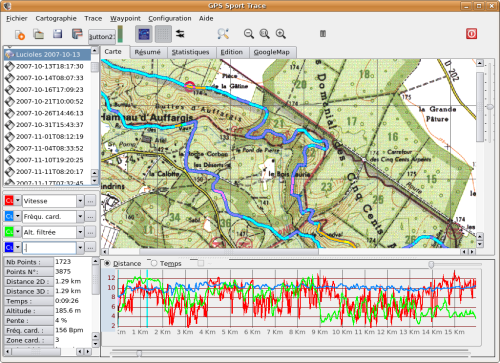Toggle the blue map display toolbar button
The width and height of the screenshot is (500, 363).
pos(144,34)
